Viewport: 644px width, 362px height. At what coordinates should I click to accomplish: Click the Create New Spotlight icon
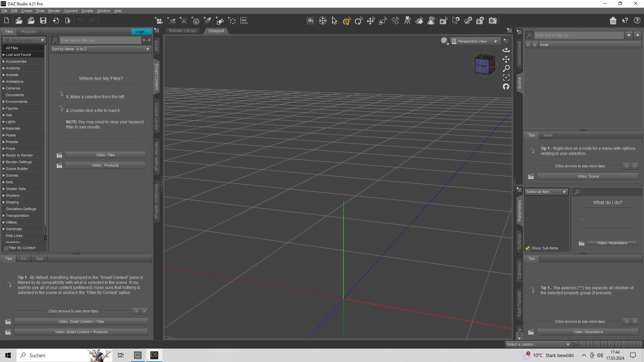coord(207,21)
